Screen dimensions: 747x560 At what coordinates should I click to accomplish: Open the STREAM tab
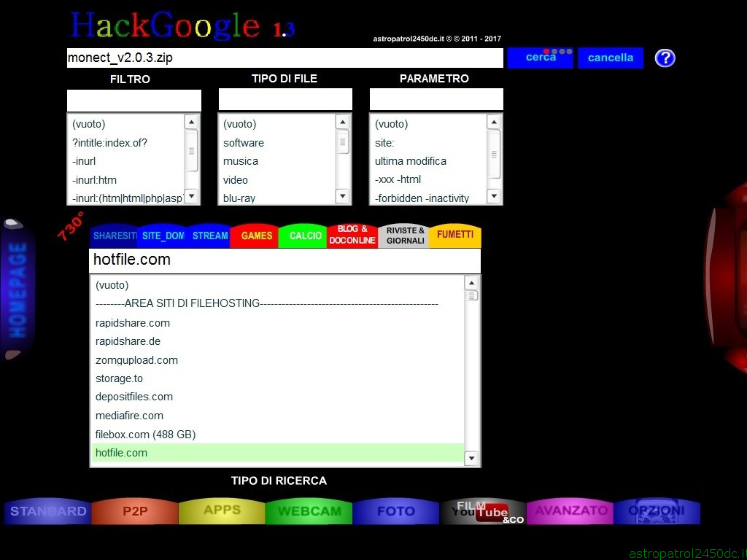tap(209, 236)
